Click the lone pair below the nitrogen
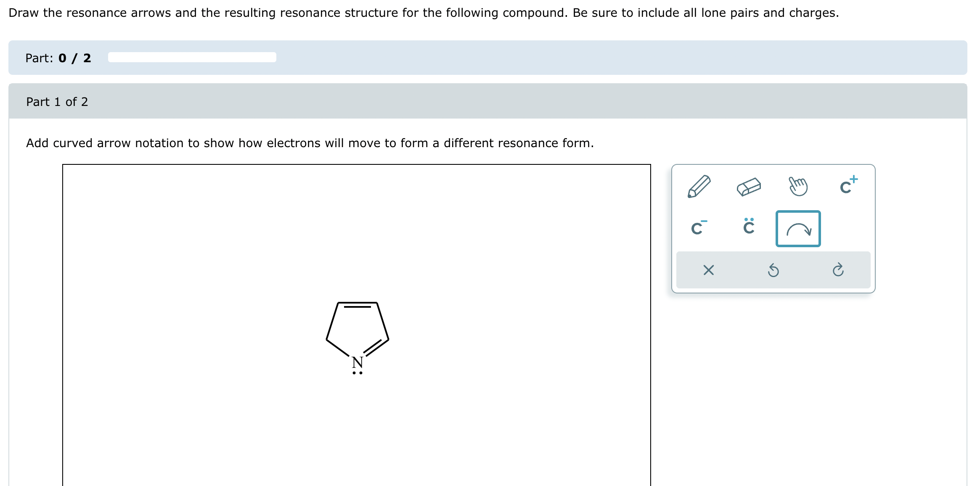 358,372
